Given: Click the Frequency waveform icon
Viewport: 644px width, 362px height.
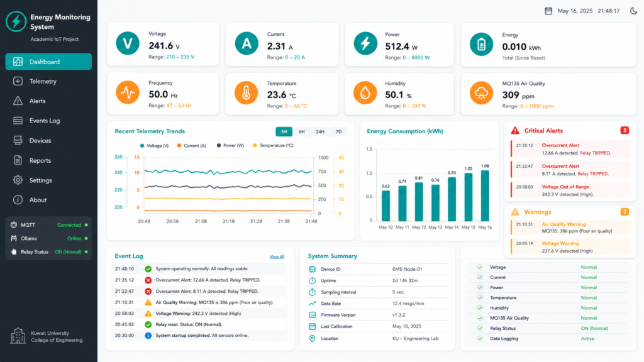Looking at the screenshot, I should point(128,92).
